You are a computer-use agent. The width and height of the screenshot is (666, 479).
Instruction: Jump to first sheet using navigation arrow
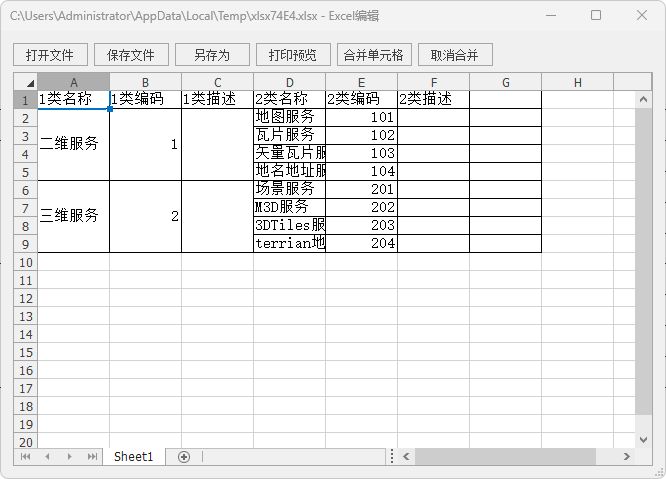24,457
